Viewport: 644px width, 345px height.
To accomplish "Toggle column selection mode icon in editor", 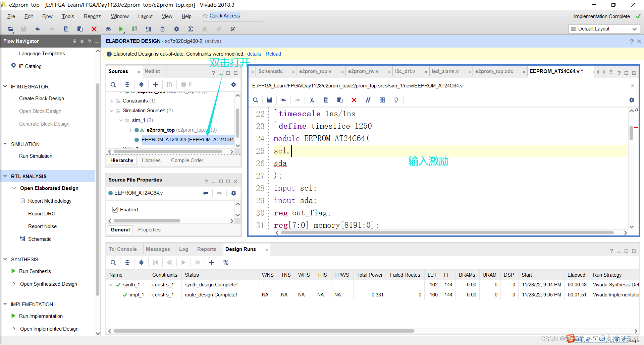I will click(382, 100).
